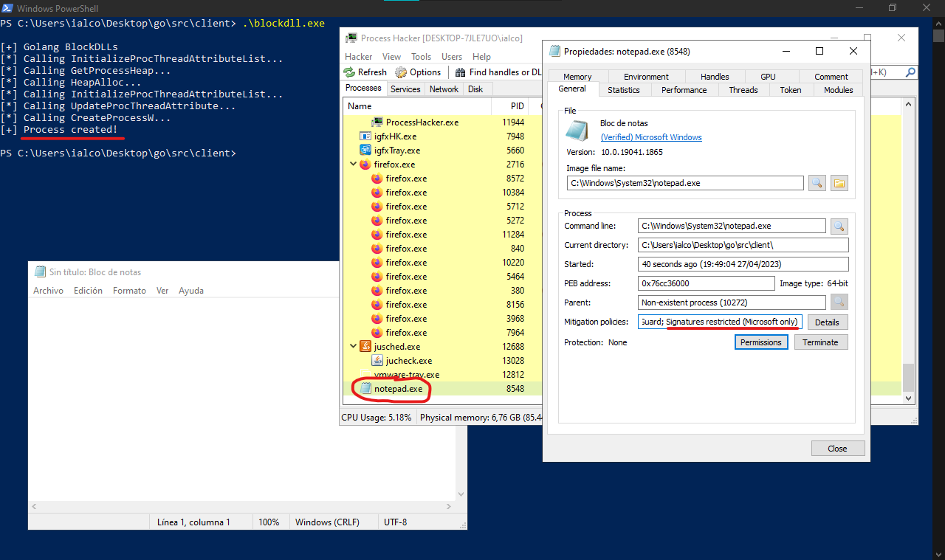
Task: Open Edición menu in Notepad
Action: [88, 291]
